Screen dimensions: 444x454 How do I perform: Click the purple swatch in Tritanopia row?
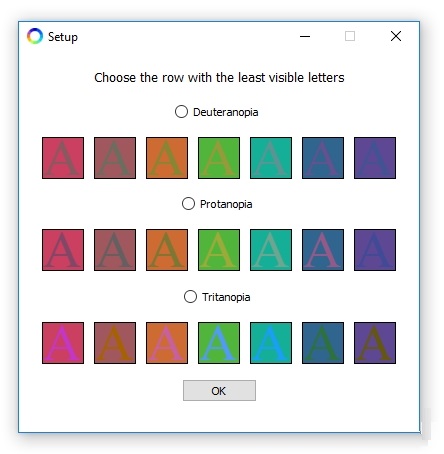[375, 343]
